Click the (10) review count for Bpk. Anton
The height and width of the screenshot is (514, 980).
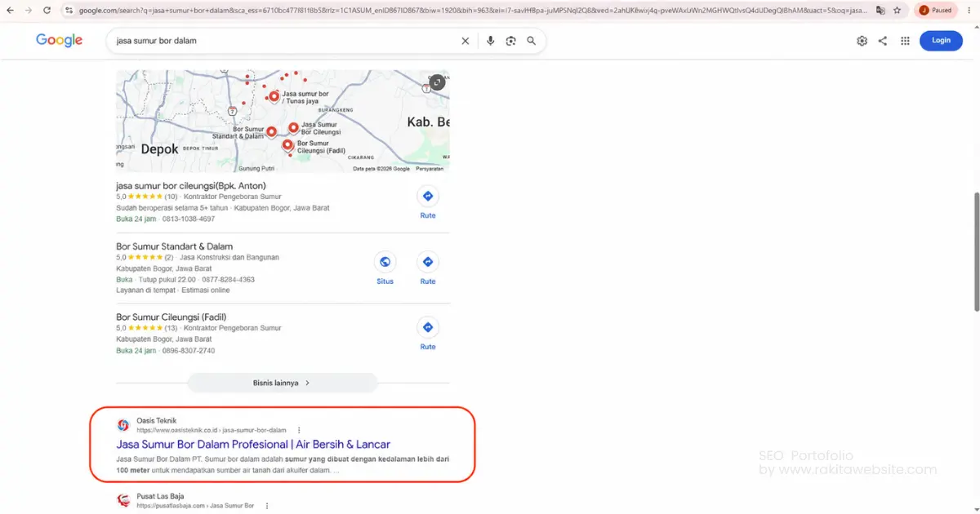click(x=171, y=197)
